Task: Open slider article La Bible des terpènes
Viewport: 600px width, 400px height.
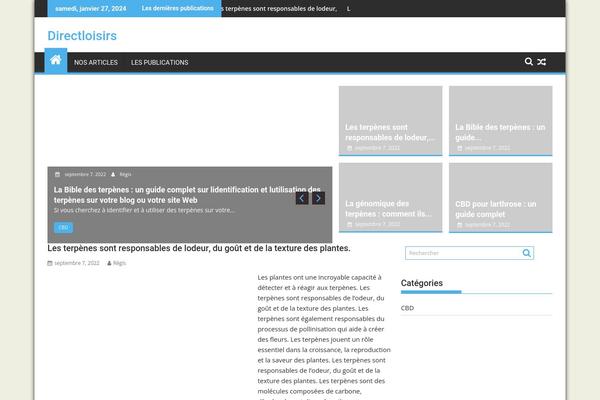Action: tap(187, 195)
